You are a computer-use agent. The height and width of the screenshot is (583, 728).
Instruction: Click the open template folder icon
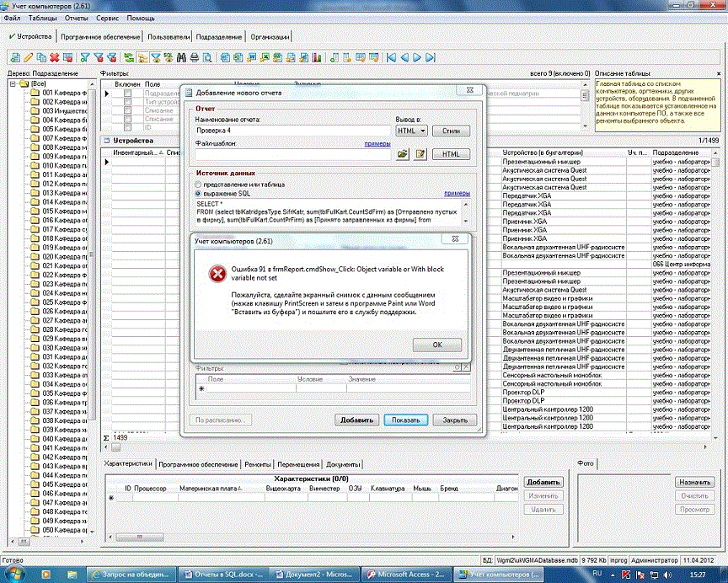(x=403, y=154)
